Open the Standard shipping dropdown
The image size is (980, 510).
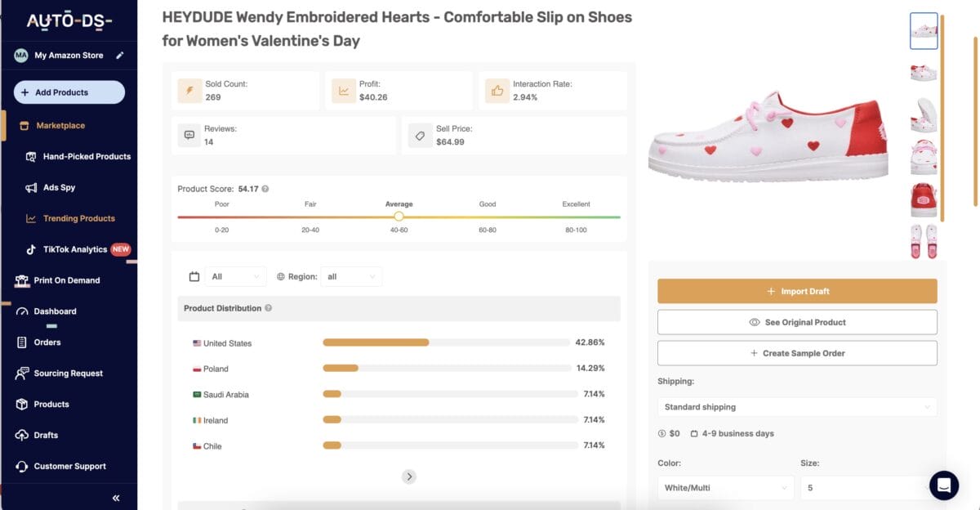coord(796,406)
